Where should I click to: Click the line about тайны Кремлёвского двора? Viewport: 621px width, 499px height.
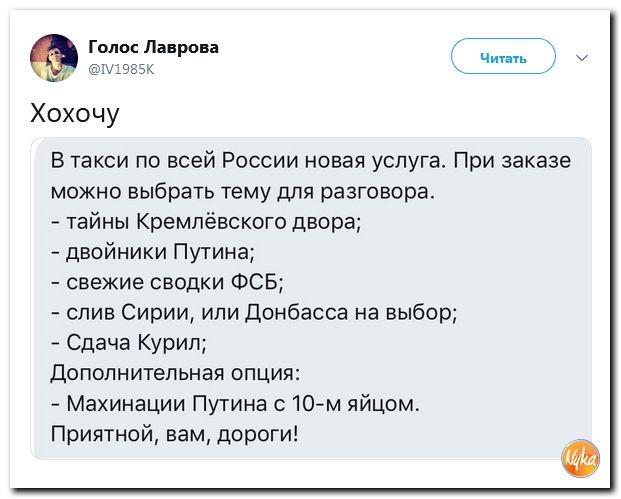pos(206,222)
